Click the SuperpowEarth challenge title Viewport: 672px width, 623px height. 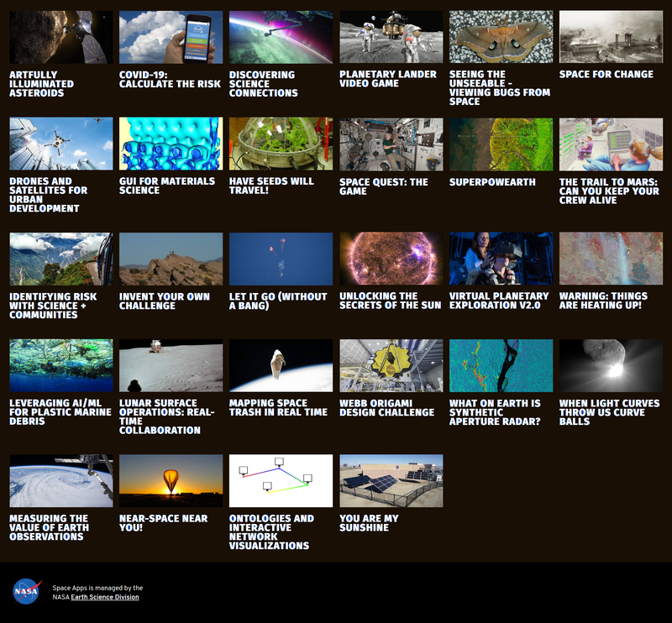click(492, 182)
